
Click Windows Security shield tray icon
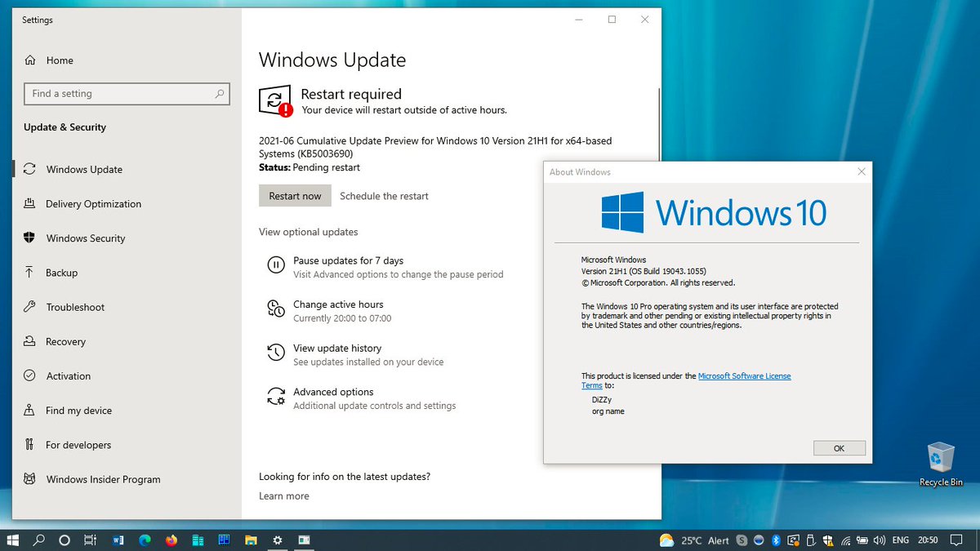(x=827, y=540)
